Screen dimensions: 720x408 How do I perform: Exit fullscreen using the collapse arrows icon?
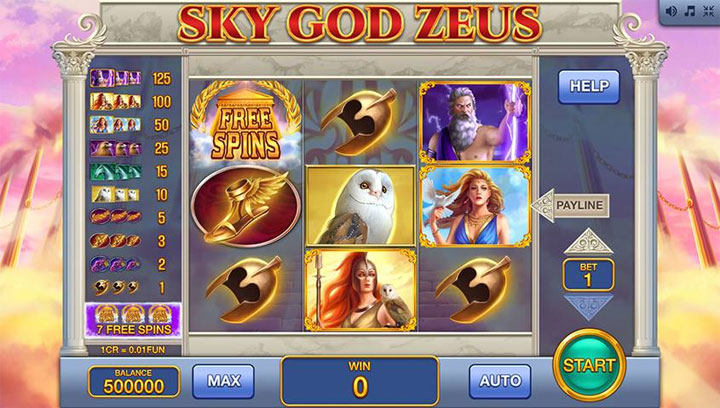click(709, 11)
